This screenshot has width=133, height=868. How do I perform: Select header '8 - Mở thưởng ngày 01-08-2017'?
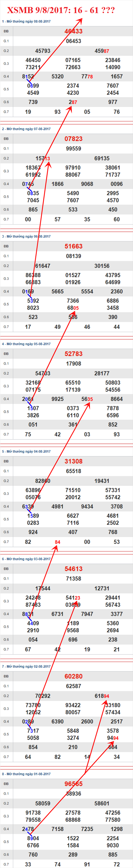(x=26, y=774)
